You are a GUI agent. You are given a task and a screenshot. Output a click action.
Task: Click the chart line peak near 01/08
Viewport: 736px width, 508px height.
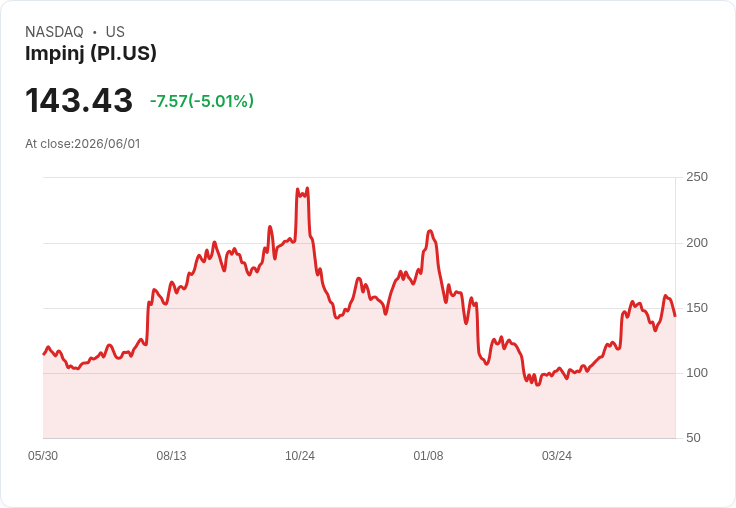pyautogui.click(x=430, y=231)
